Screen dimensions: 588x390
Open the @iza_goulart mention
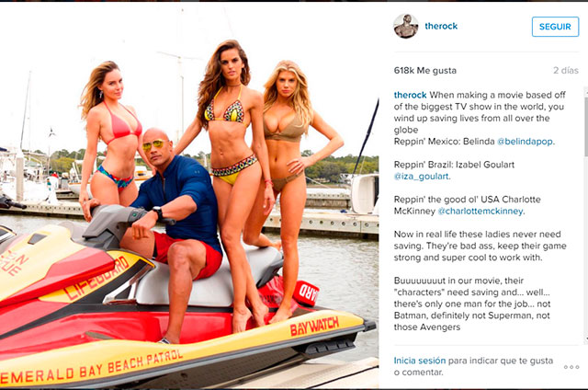click(x=421, y=177)
